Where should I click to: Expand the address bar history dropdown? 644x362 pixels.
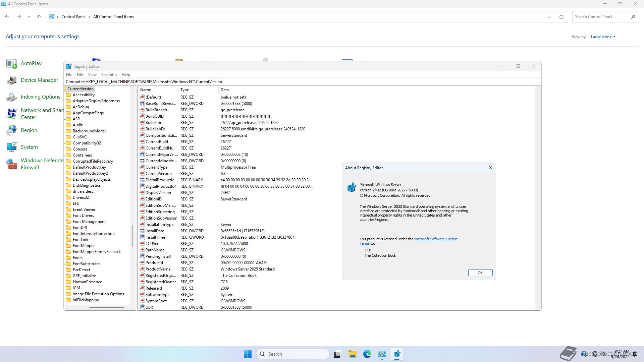point(549,17)
